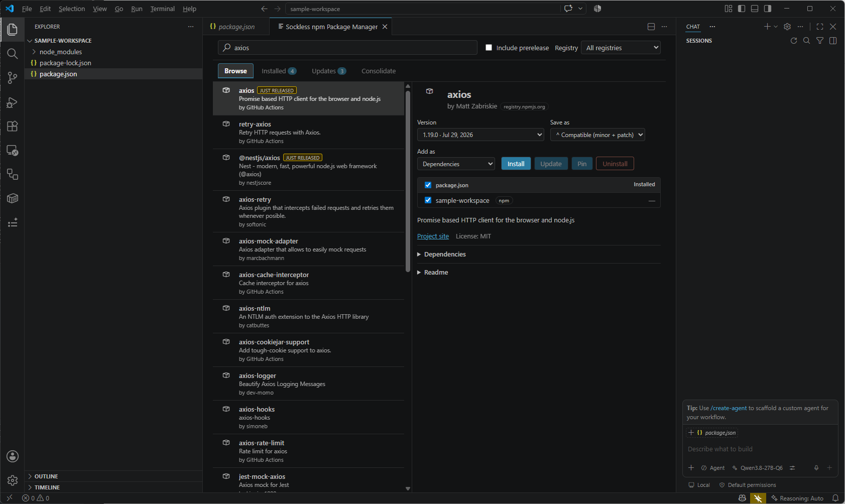Open chat settings gear icon
Viewport: 845px width, 504px height.
click(787, 27)
